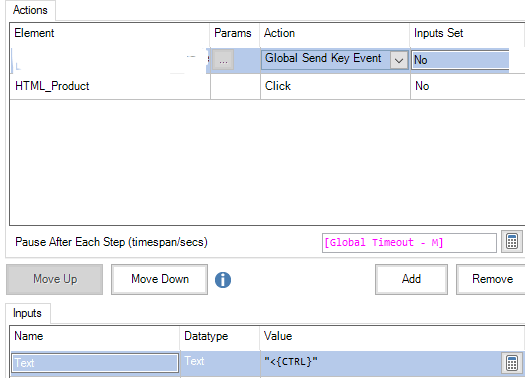Screen dimensions: 525x378
Task: Open calculator for Pause After Each Step
Action: point(512,241)
